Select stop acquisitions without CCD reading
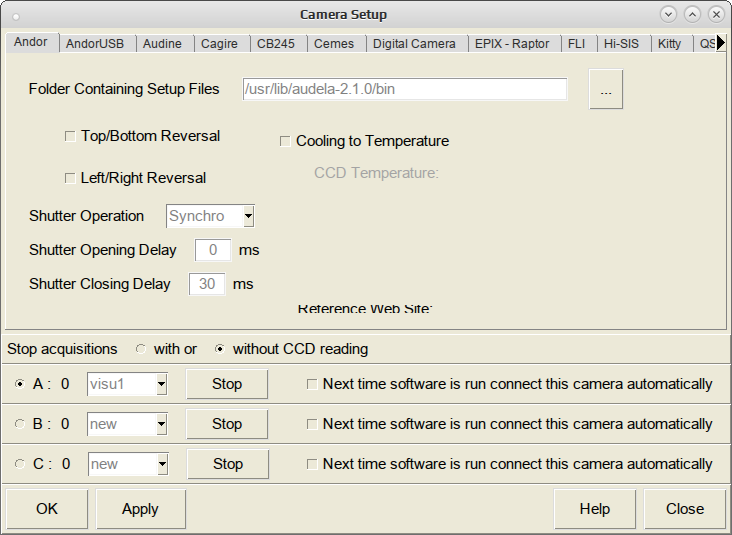Viewport: 732px width, 535px height. [x=219, y=349]
